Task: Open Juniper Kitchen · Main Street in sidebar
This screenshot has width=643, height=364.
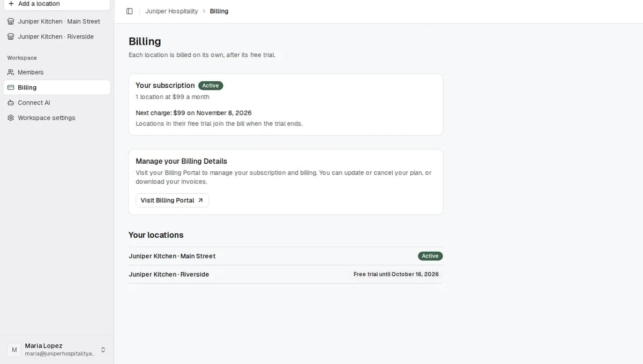Action: pos(57,21)
